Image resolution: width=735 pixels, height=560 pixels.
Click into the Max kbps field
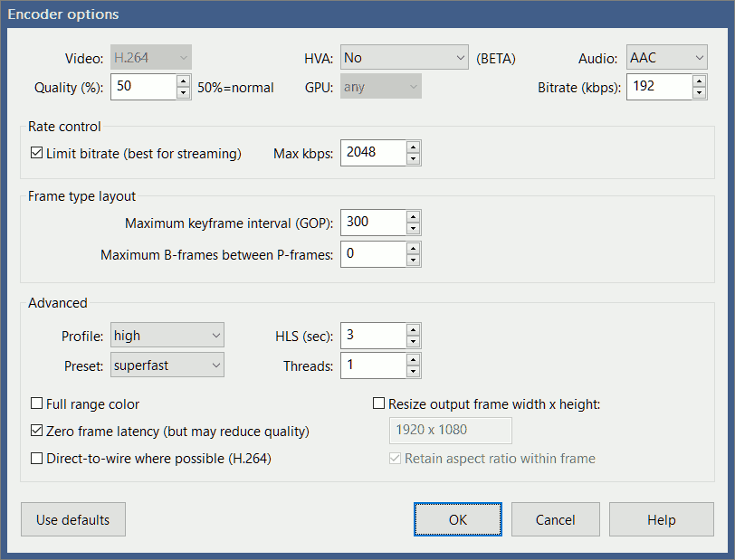[372, 154]
